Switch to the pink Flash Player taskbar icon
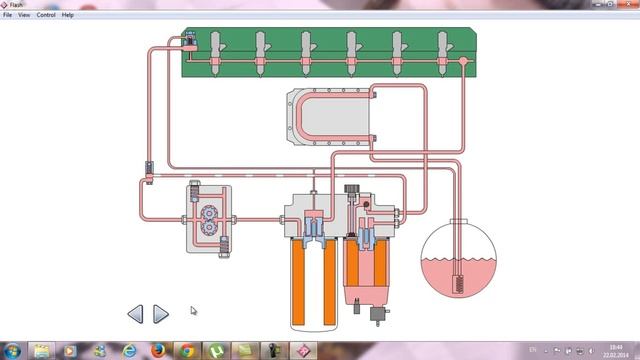Image resolution: width=640 pixels, height=360 pixels. (303, 351)
